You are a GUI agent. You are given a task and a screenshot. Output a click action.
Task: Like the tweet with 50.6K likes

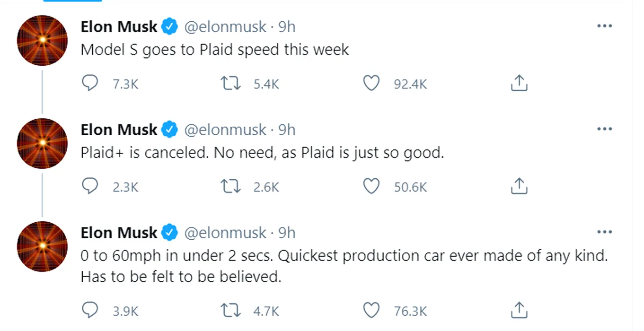pyautogui.click(x=371, y=187)
